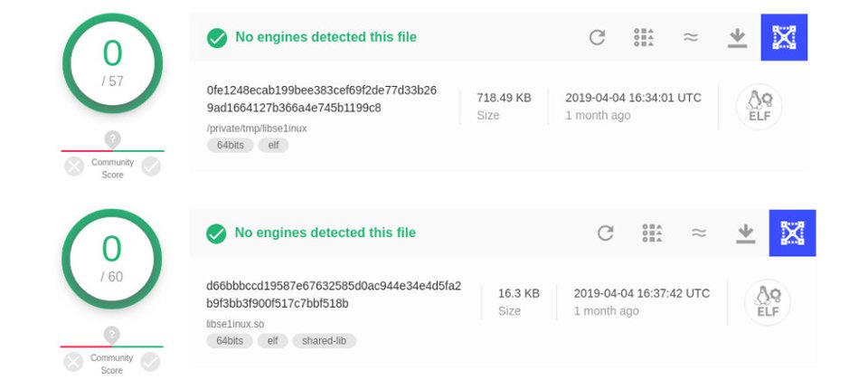Click the approximate-match icon in first result header
The image size is (868, 380).
click(690, 37)
